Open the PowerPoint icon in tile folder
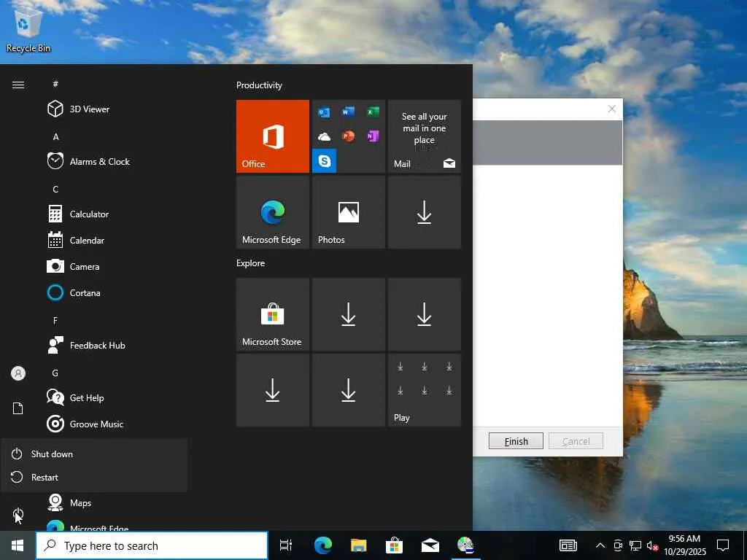 coord(348,136)
